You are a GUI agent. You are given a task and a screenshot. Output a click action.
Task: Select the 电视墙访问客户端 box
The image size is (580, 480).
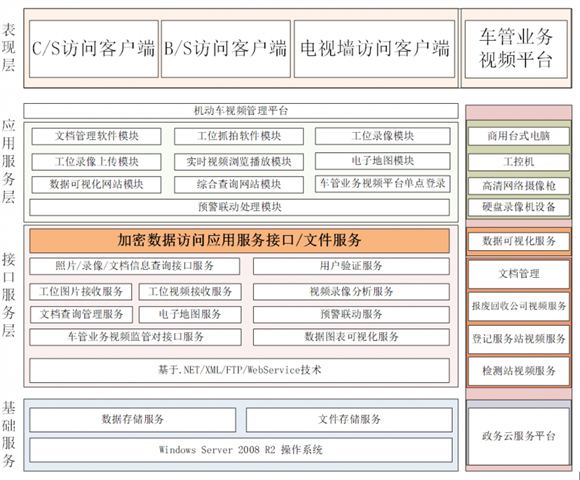tap(374, 49)
